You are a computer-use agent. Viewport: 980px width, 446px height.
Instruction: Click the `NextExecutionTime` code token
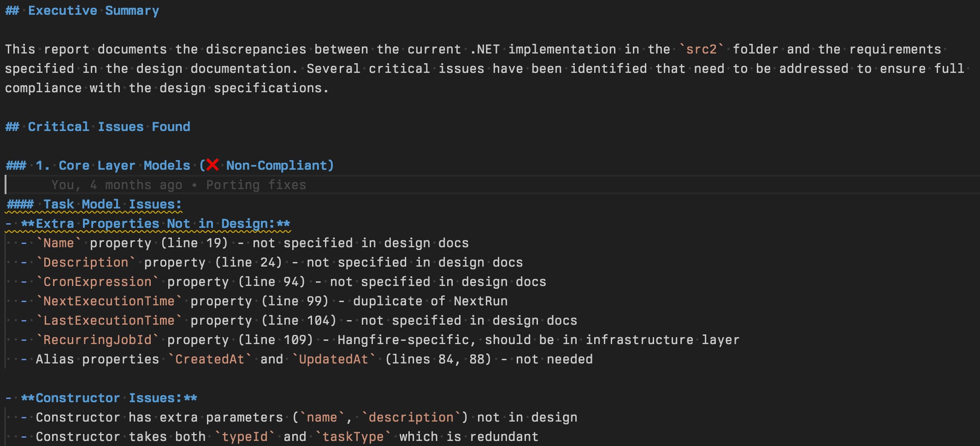pyautogui.click(x=109, y=301)
